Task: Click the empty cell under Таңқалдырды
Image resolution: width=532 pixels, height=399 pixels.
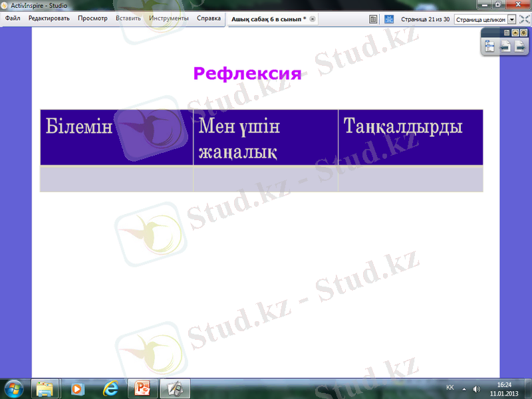Action: point(410,179)
